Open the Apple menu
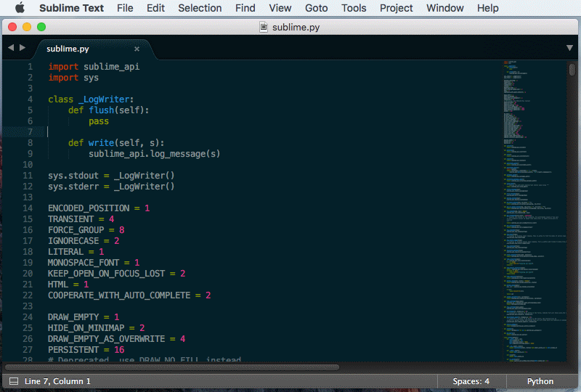Image resolution: width=581 pixels, height=392 pixels. point(20,8)
